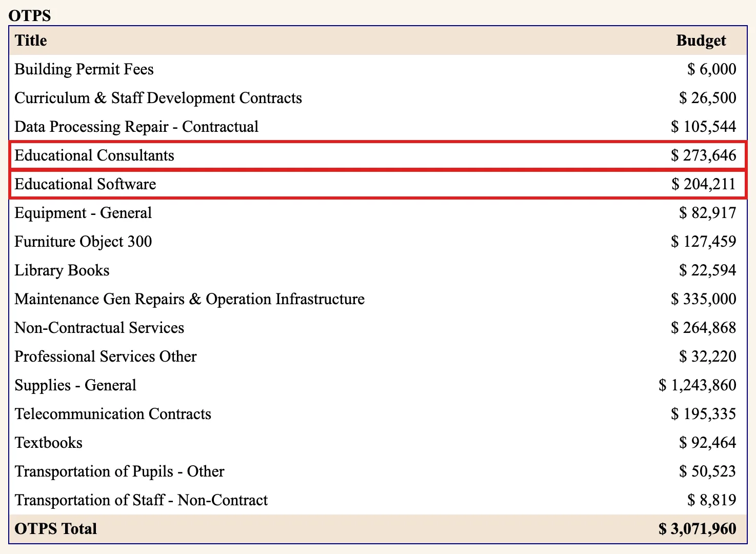Select "Data Processing Repair - Contractual" title
The height and width of the screenshot is (554, 756).
coord(136,127)
